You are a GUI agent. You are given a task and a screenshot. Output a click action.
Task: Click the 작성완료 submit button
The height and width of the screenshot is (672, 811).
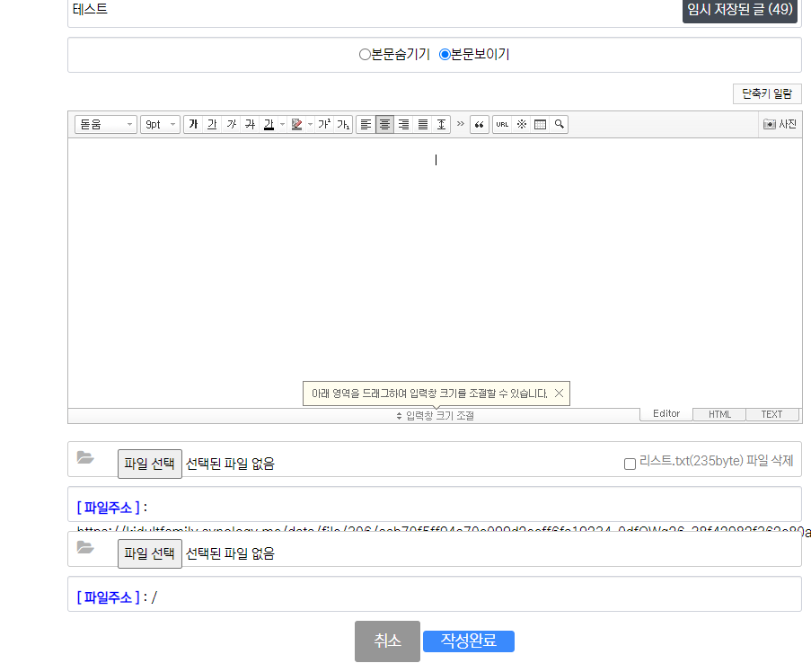[x=468, y=641]
